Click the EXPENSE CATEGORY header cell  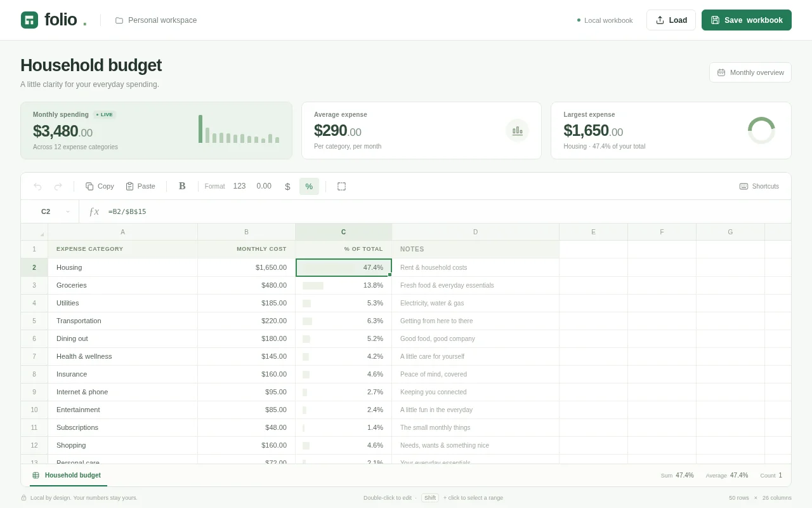[x=123, y=249]
